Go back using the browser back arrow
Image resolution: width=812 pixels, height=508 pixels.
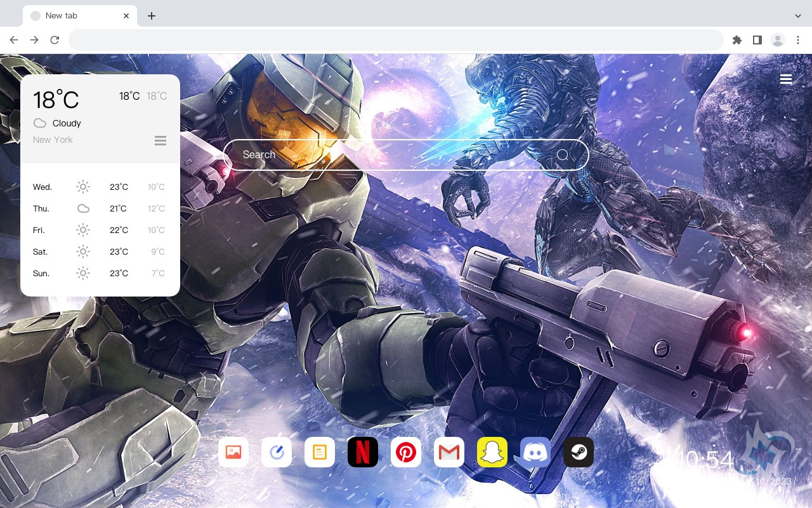tap(14, 40)
